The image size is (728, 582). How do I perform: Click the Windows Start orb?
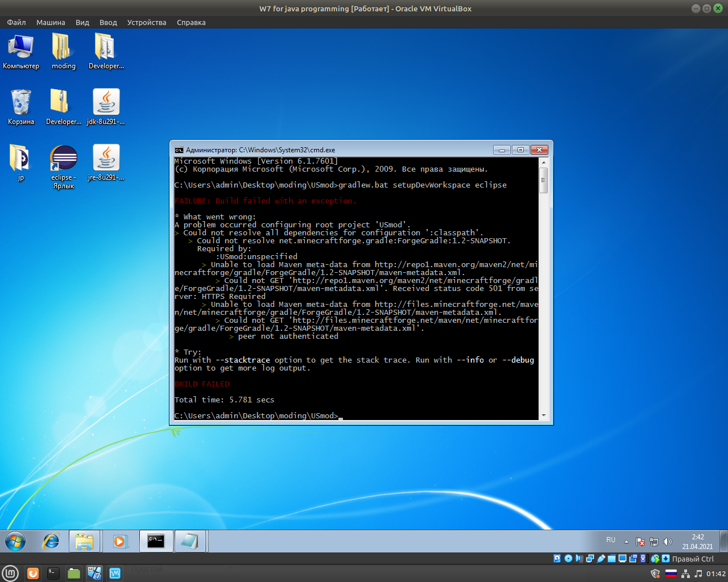coord(15,541)
